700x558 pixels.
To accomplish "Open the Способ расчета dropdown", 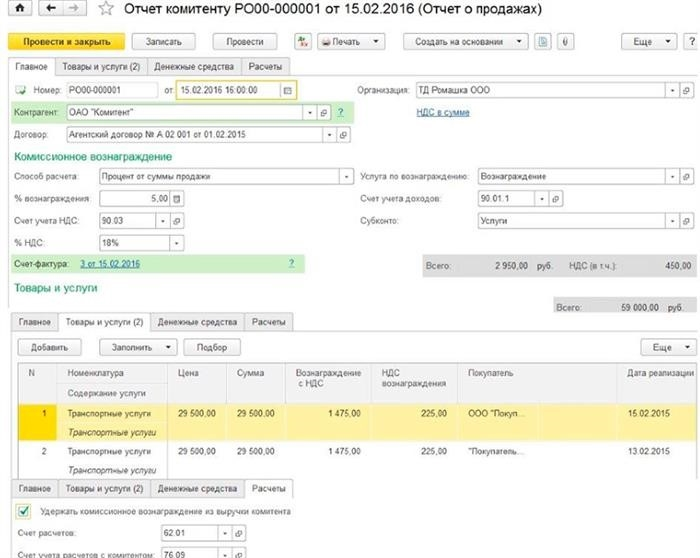I will [x=346, y=176].
